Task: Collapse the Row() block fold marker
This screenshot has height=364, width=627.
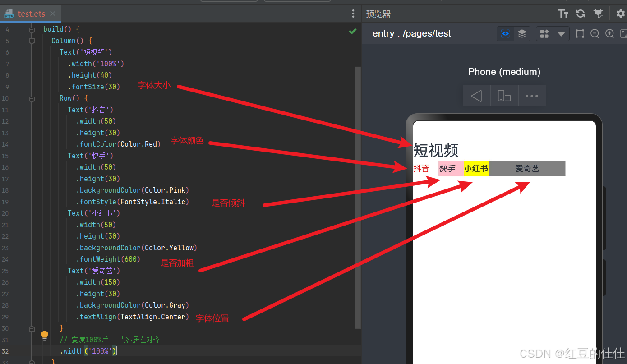Action: (32, 98)
